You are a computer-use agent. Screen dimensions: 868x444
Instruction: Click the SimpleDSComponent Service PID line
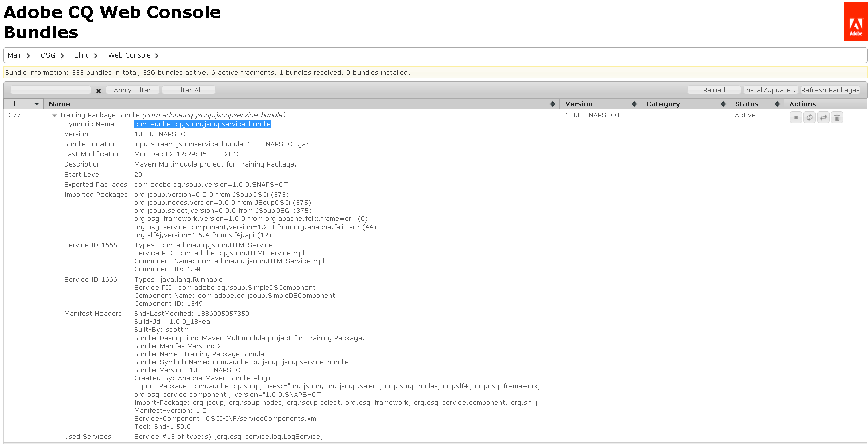pos(225,288)
